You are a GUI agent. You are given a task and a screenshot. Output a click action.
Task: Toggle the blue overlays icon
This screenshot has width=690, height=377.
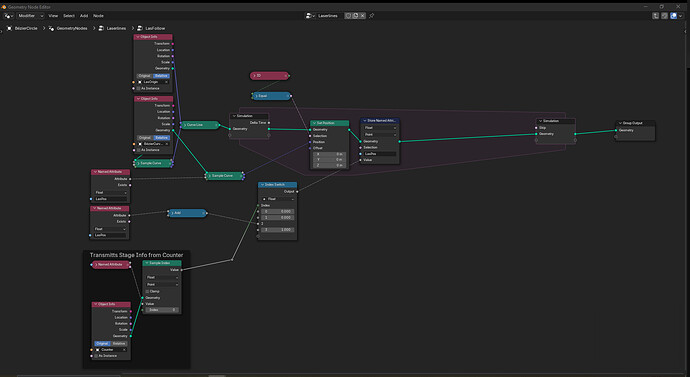click(x=673, y=16)
